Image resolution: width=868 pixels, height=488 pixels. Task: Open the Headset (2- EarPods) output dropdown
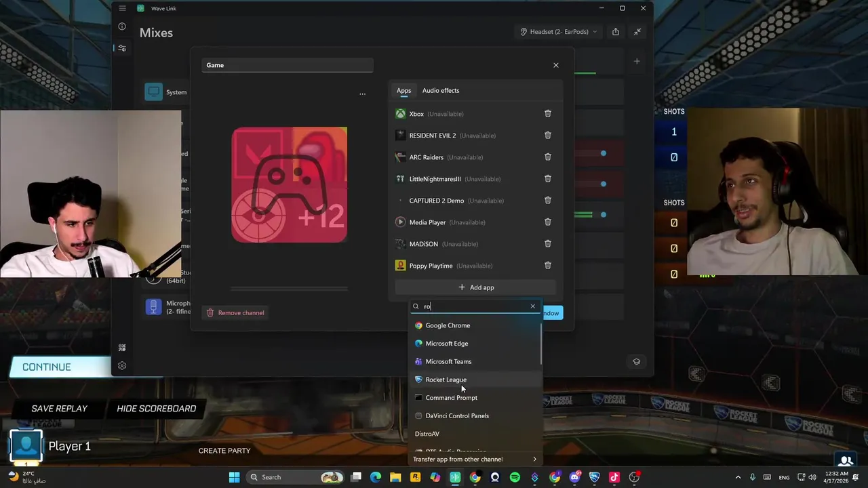559,32
